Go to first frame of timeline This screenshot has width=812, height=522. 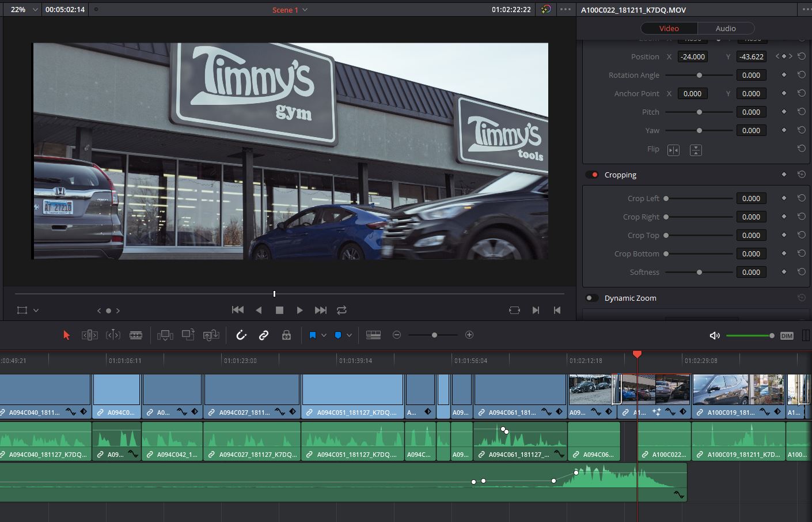(237, 310)
